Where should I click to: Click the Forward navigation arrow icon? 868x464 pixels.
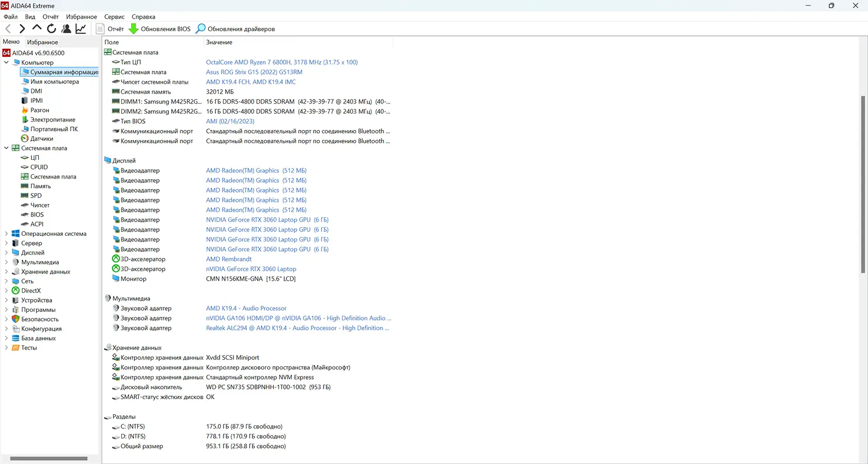click(x=22, y=28)
